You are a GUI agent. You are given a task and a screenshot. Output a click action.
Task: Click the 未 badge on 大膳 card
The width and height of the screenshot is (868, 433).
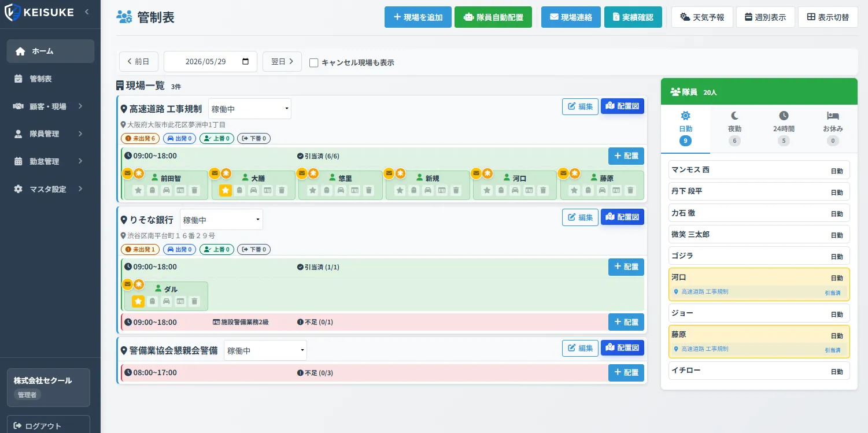(x=226, y=173)
